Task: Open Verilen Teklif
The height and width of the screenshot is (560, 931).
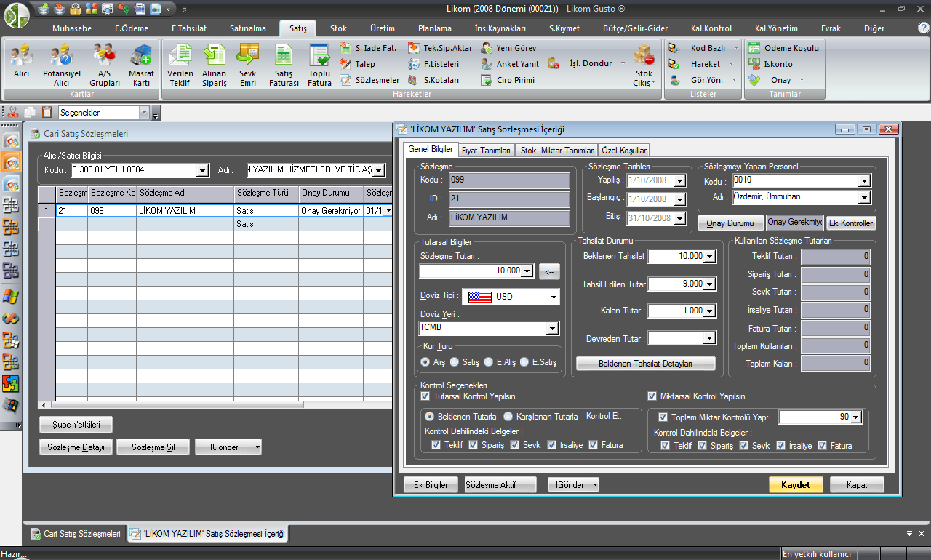Action: coord(180,64)
